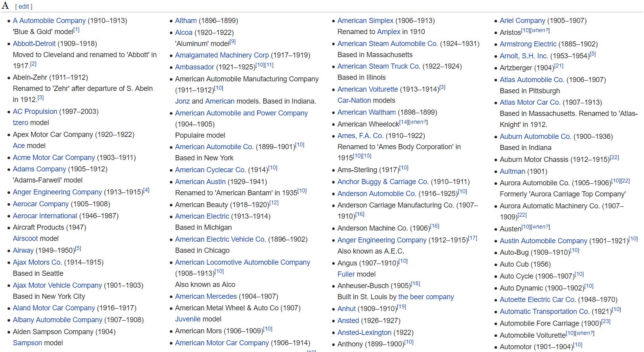Open Ajax Motors Co. link
Screen dimensions: 644x352
37,262
